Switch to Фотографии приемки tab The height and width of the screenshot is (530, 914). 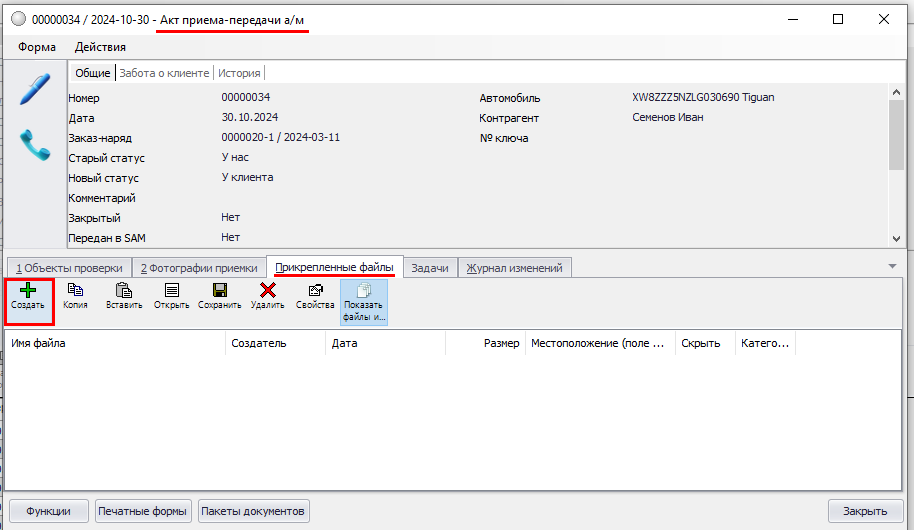[198, 268]
